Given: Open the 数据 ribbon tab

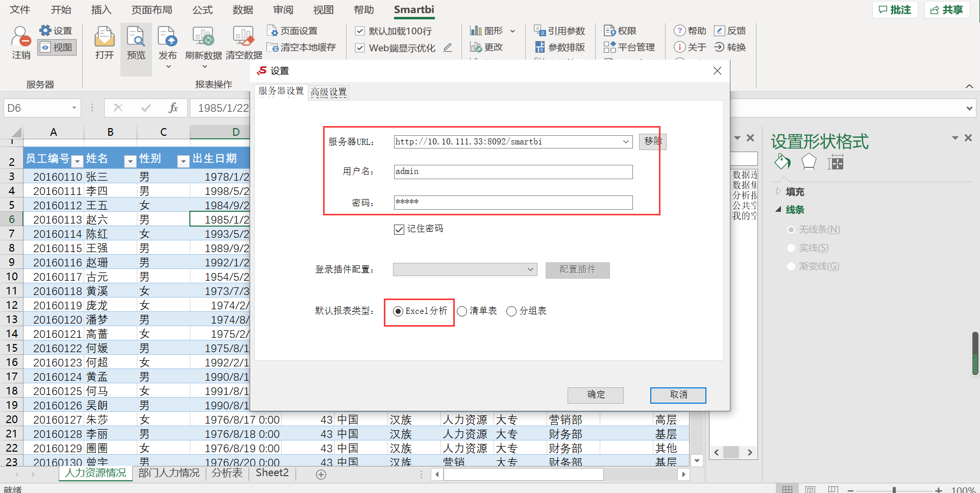Looking at the screenshot, I should 243,10.
